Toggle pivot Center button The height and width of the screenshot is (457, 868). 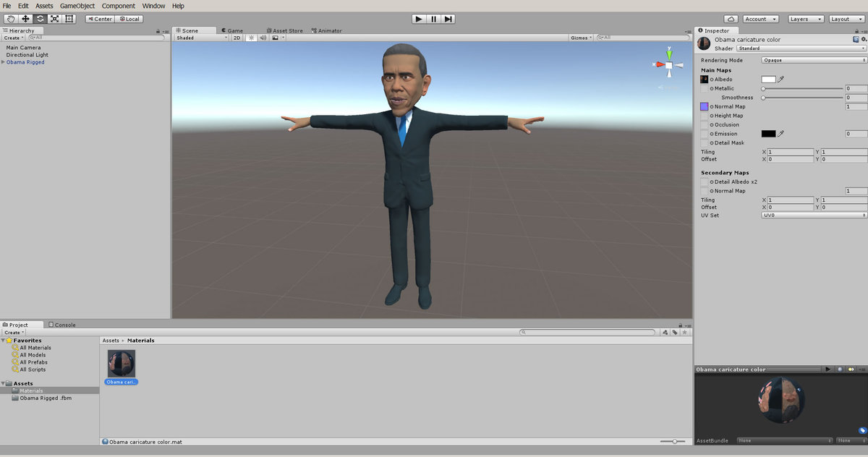click(x=100, y=19)
